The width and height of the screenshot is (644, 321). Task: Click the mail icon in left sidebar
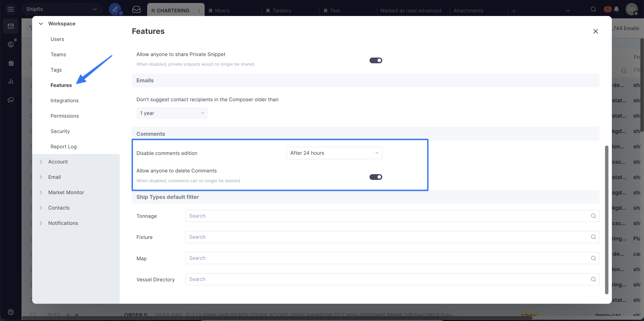[10, 26]
